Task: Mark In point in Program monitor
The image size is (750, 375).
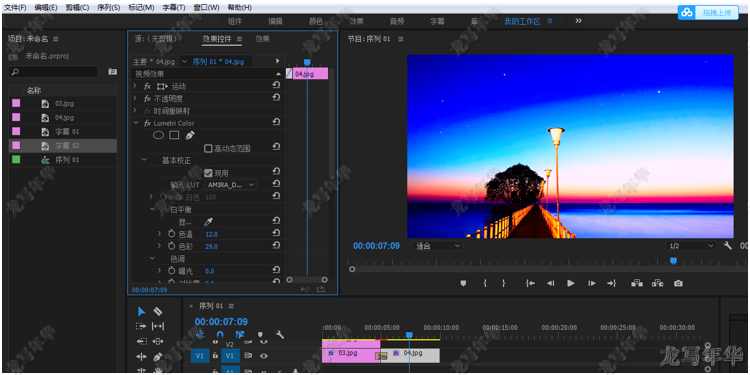Action: coord(485,283)
